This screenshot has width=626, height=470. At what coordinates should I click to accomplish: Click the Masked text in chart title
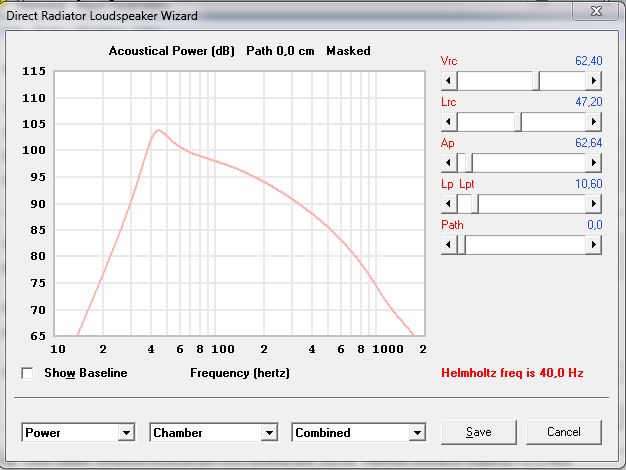click(x=348, y=51)
